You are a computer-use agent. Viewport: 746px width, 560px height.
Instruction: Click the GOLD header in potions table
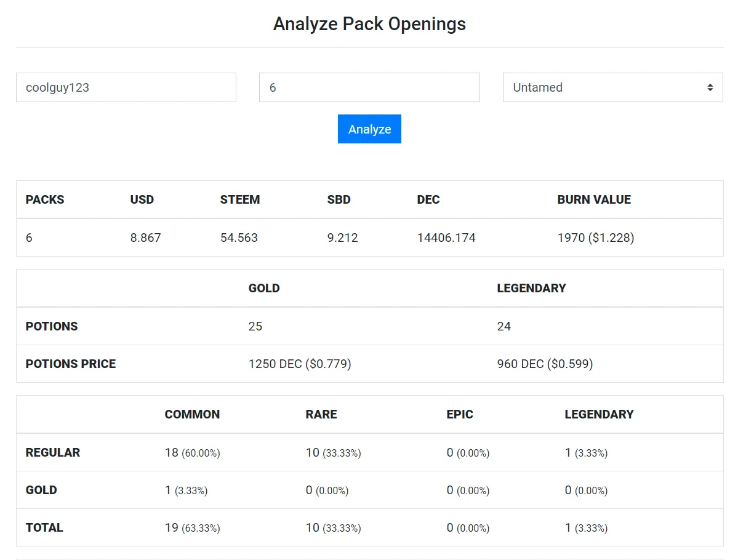click(264, 289)
